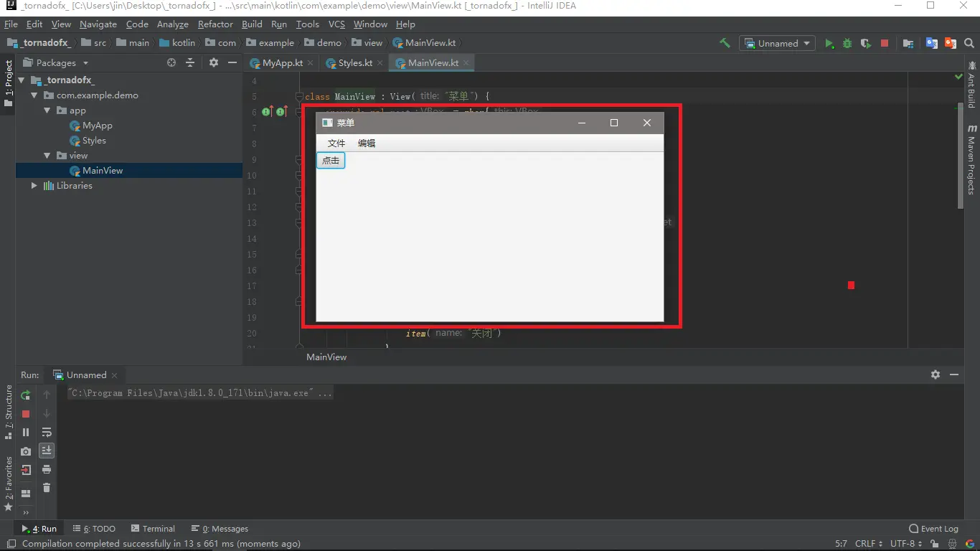Click the Exit icon in the Run panel
The width and height of the screenshot is (980, 551).
26,470
